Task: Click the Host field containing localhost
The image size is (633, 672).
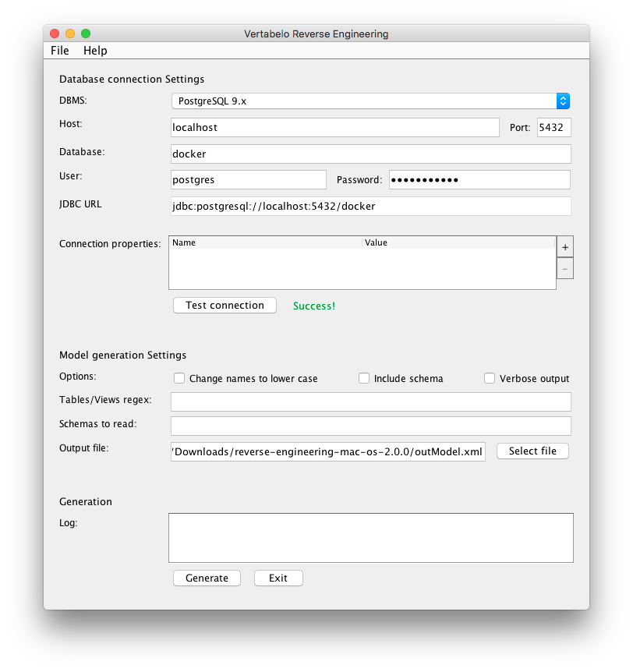Action: click(334, 128)
